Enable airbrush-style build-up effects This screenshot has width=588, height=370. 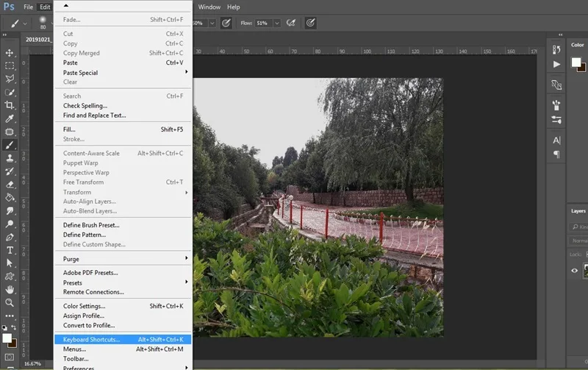(291, 24)
